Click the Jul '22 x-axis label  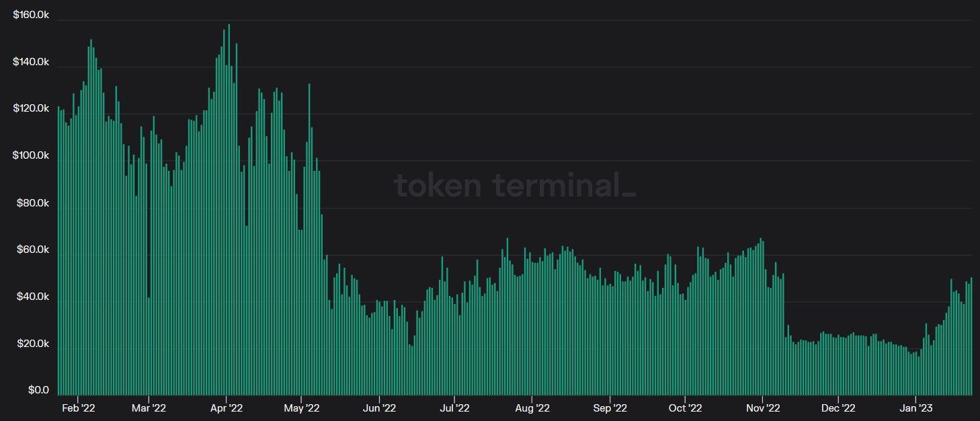point(454,408)
